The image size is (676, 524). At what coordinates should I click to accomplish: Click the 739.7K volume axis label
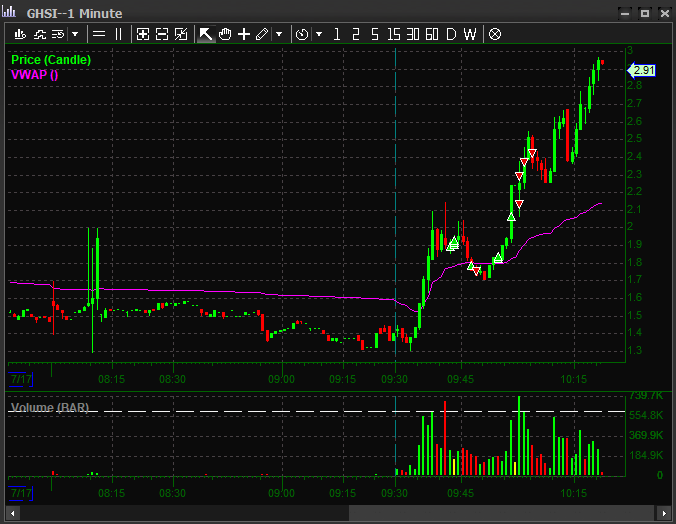[x=645, y=396]
